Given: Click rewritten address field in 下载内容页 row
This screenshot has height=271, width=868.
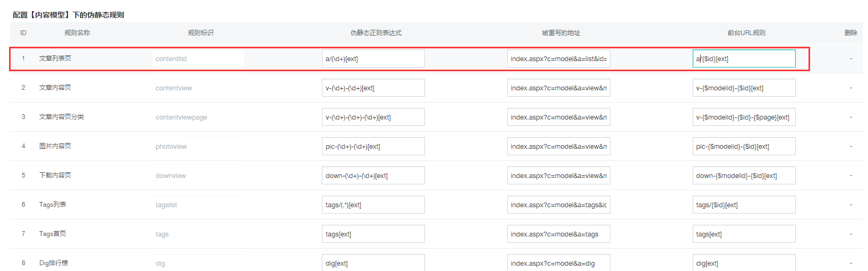Looking at the screenshot, I should pyautogui.click(x=558, y=176).
